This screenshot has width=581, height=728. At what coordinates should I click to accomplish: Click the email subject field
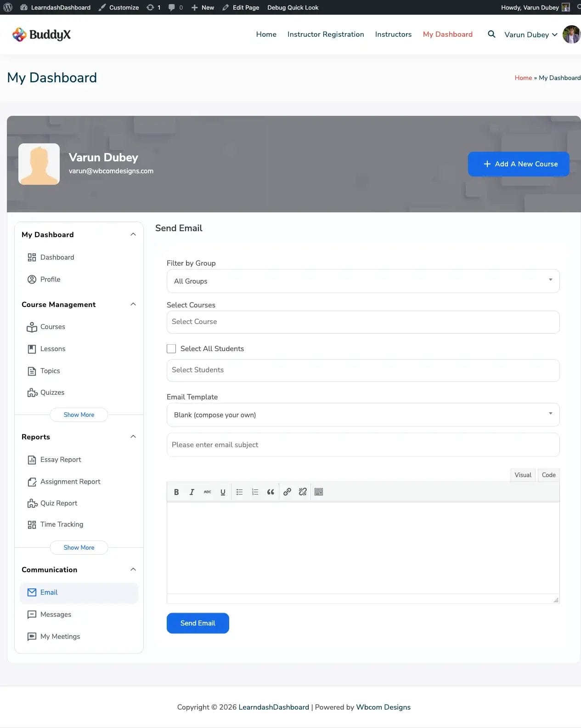coord(363,445)
